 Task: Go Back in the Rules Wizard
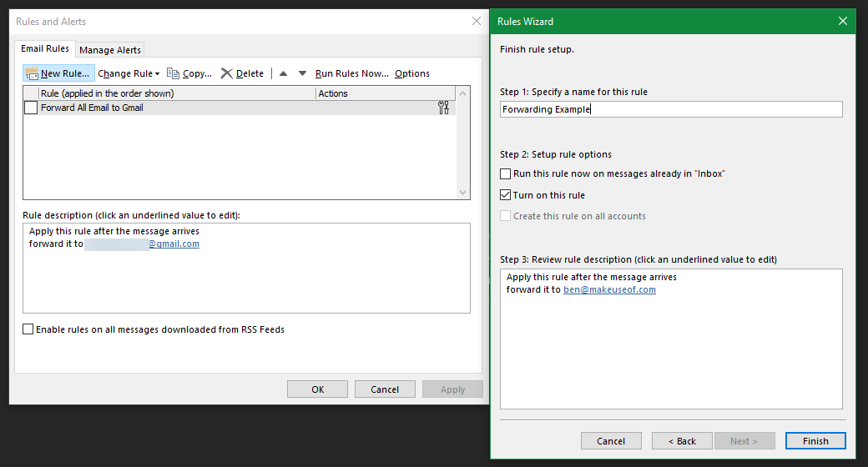pyautogui.click(x=682, y=441)
